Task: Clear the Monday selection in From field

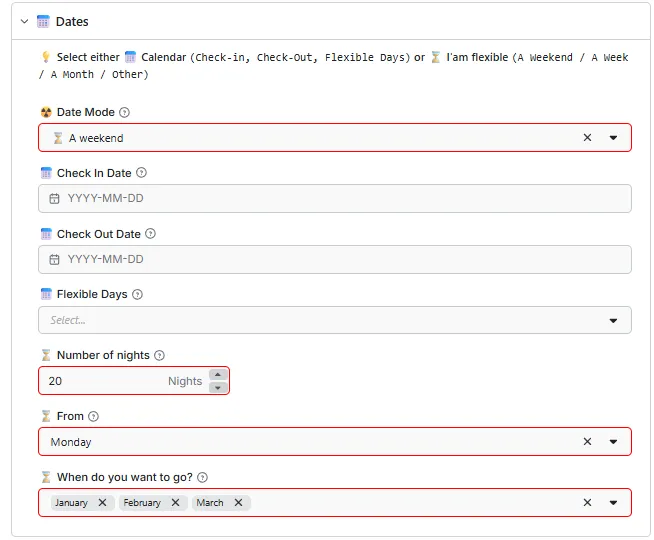Action: pos(587,442)
